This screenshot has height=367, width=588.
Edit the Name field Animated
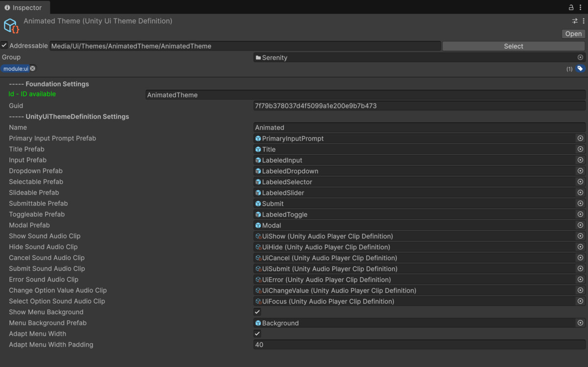tap(419, 127)
